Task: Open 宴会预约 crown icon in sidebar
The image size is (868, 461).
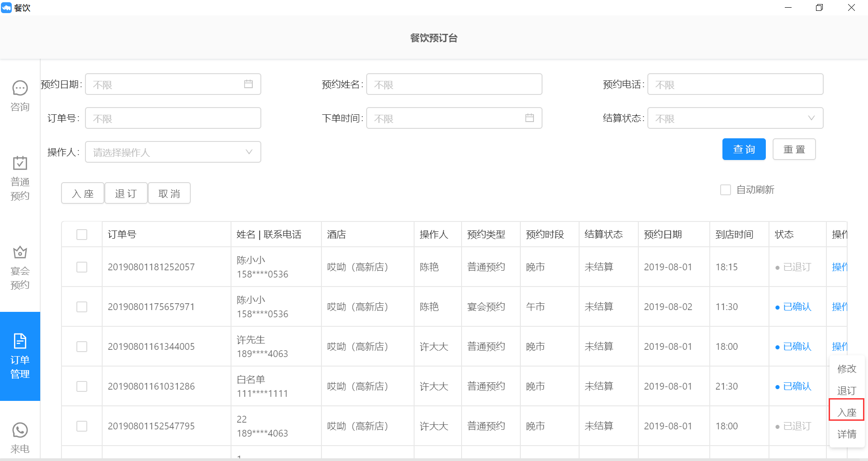Action: (x=20, y=252)
